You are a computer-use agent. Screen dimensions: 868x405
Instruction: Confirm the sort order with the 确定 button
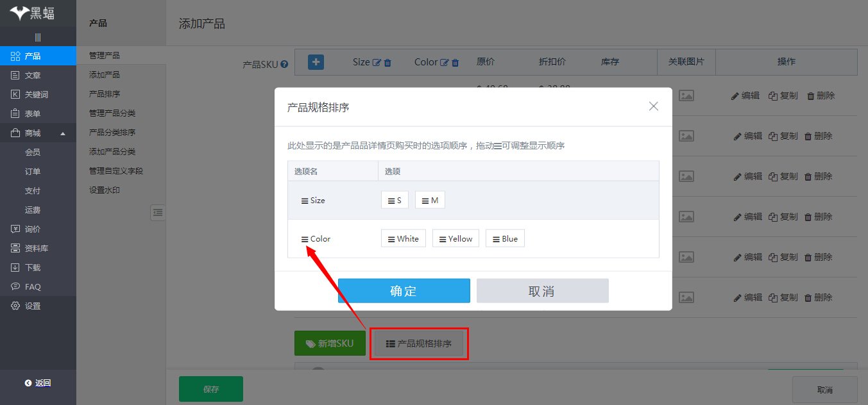[404, 290]
